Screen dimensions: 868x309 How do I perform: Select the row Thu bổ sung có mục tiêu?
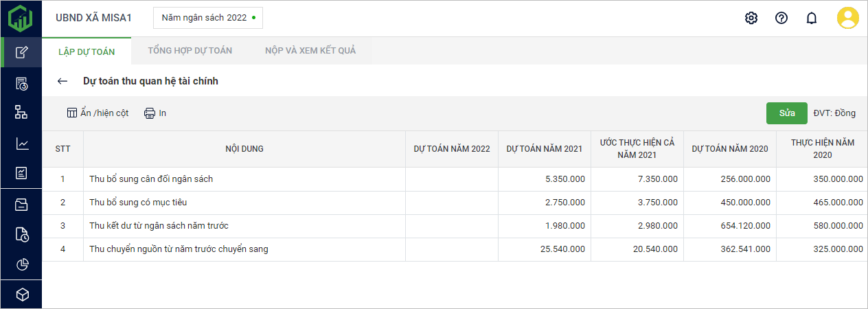coord(138,203)
